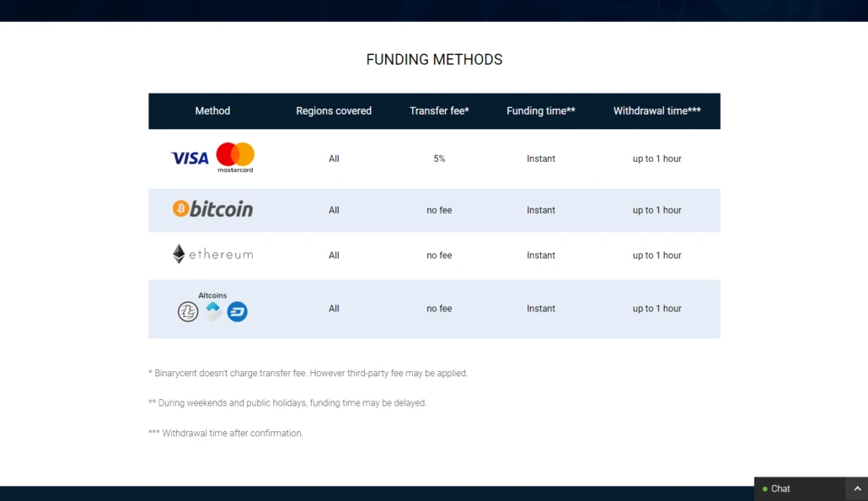
Task: Expand the chat panel with the arrow
Action: (x=857, y=489)
